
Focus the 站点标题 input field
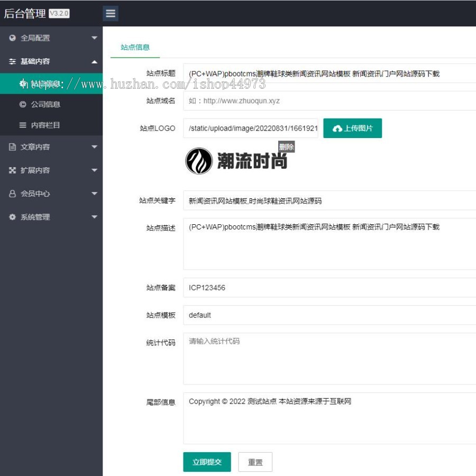(x=329, y=74)
